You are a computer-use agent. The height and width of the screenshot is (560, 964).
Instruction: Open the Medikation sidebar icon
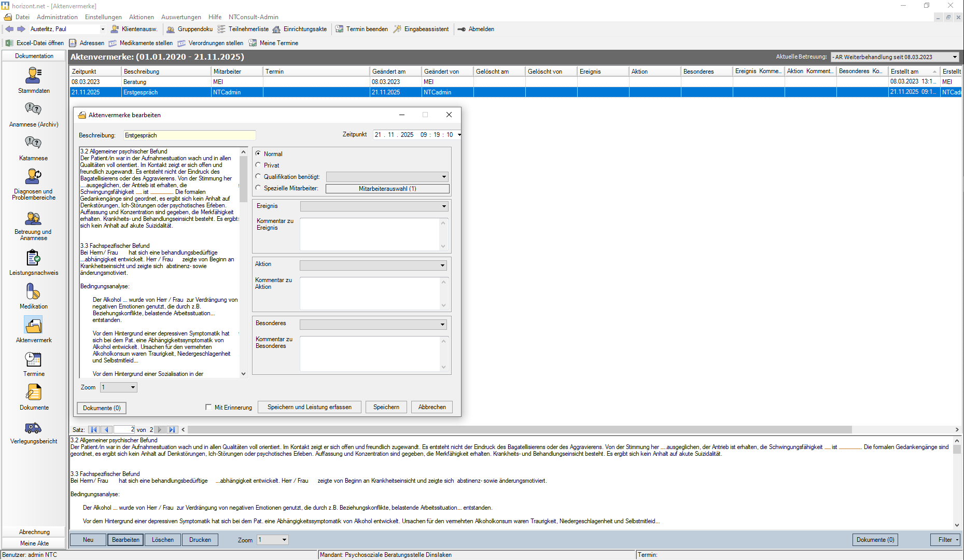(x=33, y=291)
